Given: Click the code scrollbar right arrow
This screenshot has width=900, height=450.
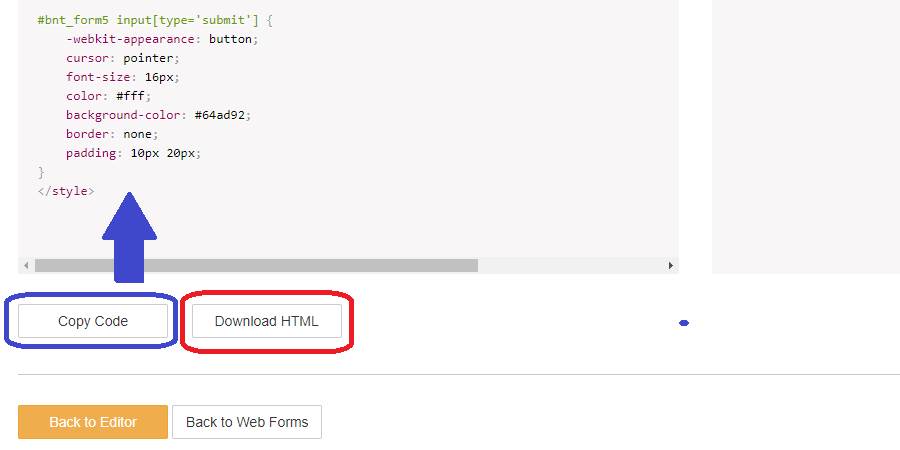Looking at the screenshot, I should 670,265.
